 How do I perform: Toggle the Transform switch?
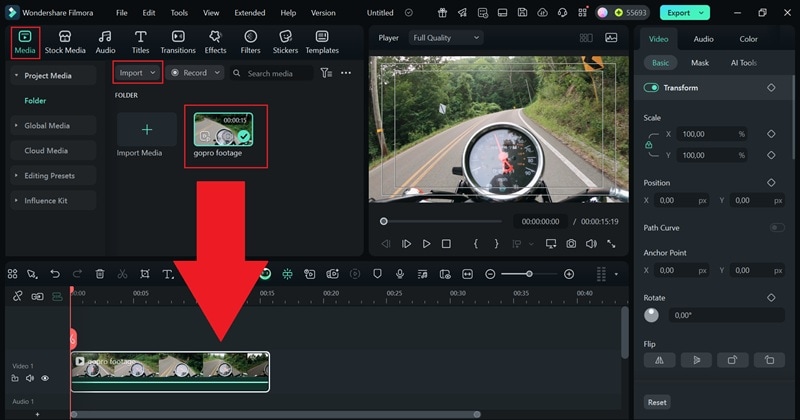[651, 88]
